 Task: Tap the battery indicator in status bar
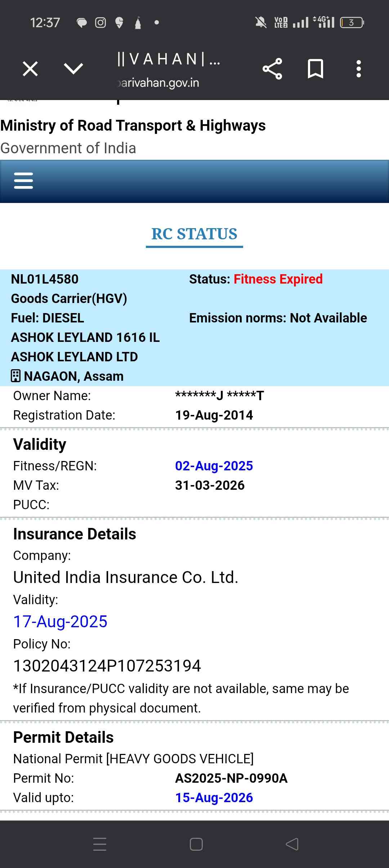(352, 23)
